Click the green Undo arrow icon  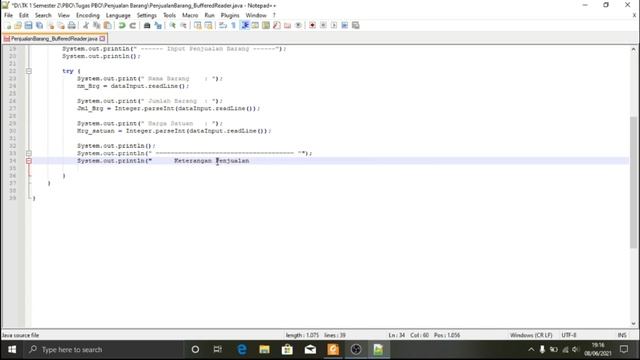122,25
